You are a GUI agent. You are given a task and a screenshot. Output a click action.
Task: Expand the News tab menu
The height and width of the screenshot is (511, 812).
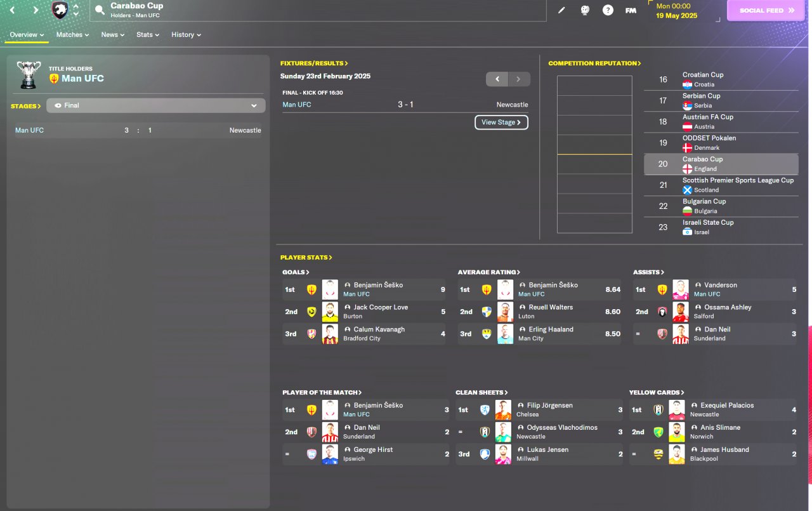click(113, 35)
